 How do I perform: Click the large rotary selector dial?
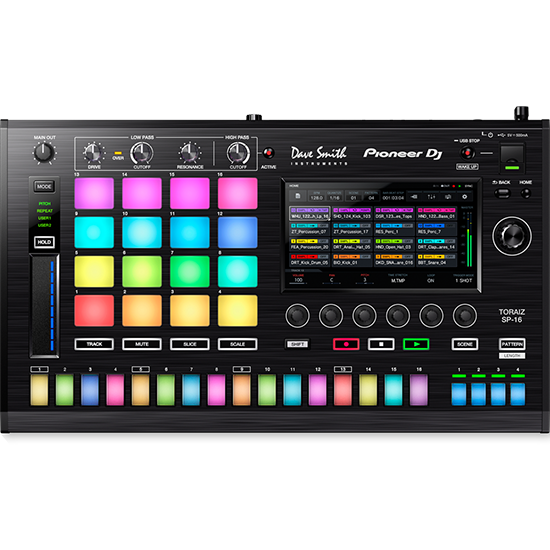click(x=512, y=236)
